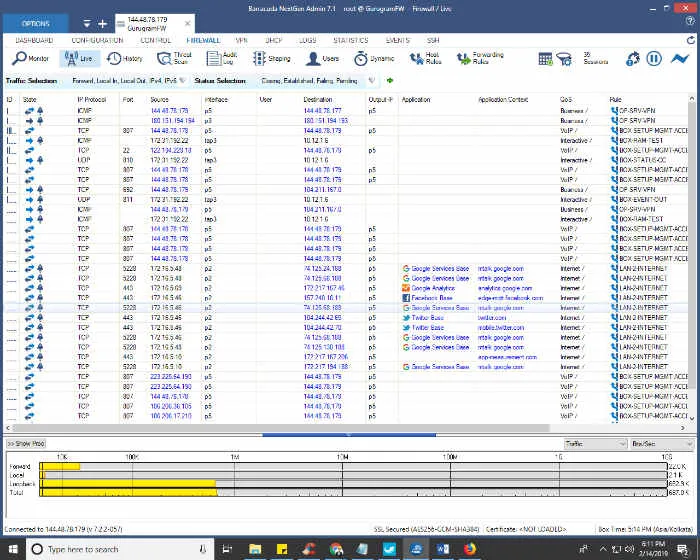700x560 pixels.
Task: Add a new connection tab with plus
Action: tap(102, 24)
